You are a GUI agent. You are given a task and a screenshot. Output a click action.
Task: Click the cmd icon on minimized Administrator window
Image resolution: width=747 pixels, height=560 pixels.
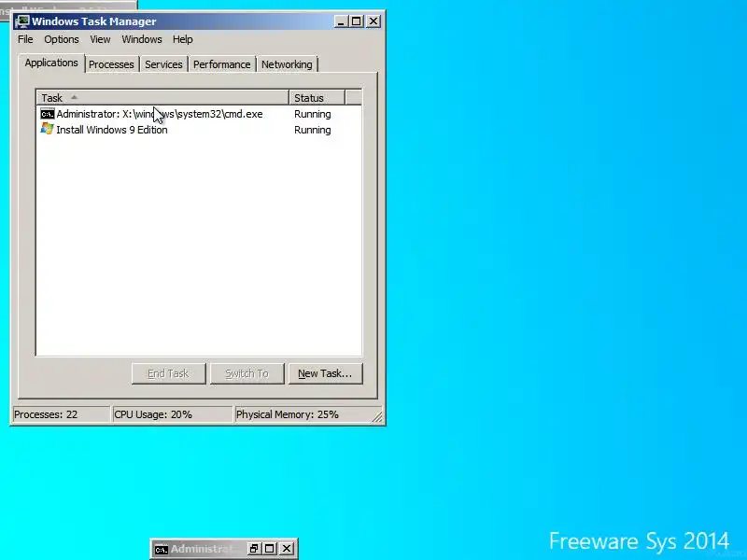click(x=162, y=549)
